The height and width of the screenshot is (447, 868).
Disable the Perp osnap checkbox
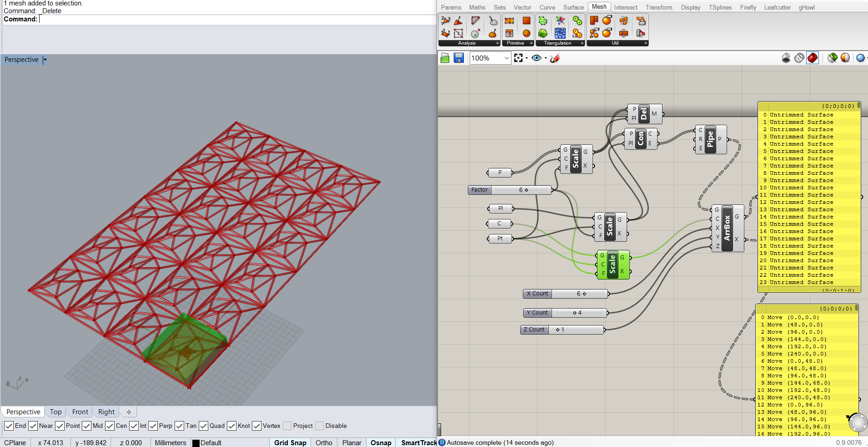[x=153, y=426]
